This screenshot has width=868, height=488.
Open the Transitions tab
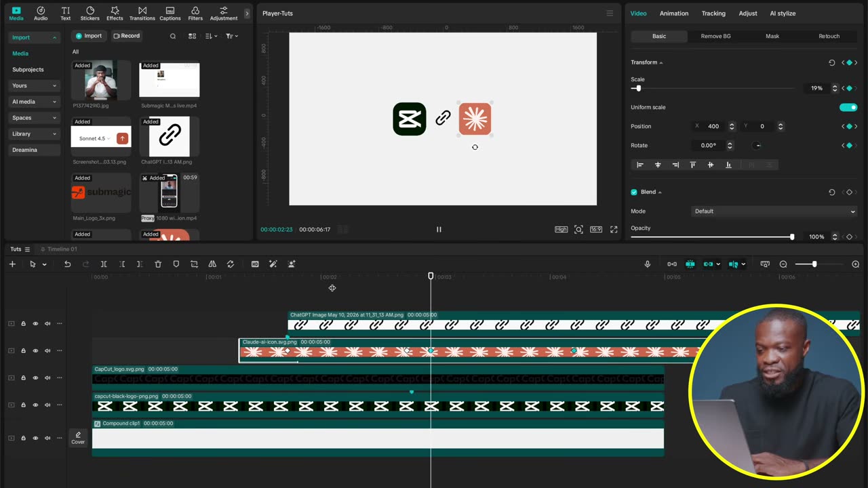(x=142, y=14)
